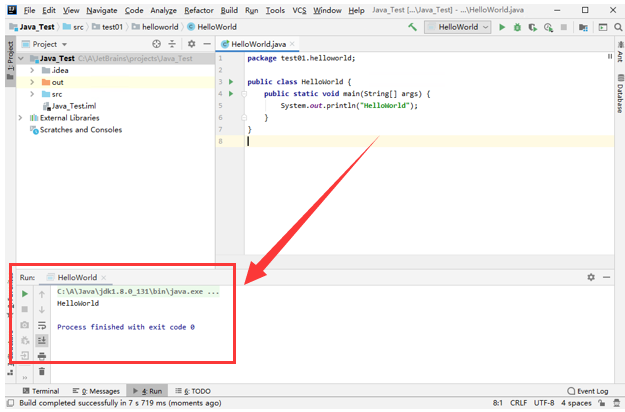Click run gutter arrow on main line 4
Image resolution: width=625 pixels, height=412 pixels.
231,94
